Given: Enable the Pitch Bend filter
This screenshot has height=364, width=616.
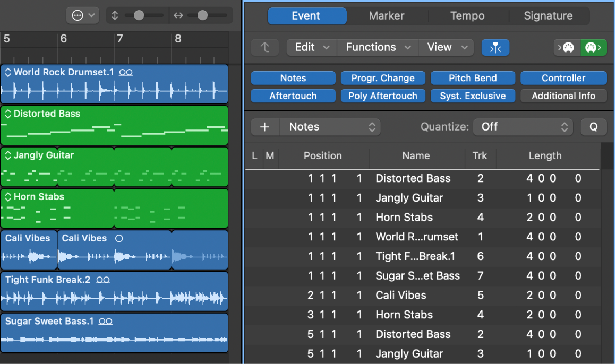Looking at the screenshot, I should point(473,77).
